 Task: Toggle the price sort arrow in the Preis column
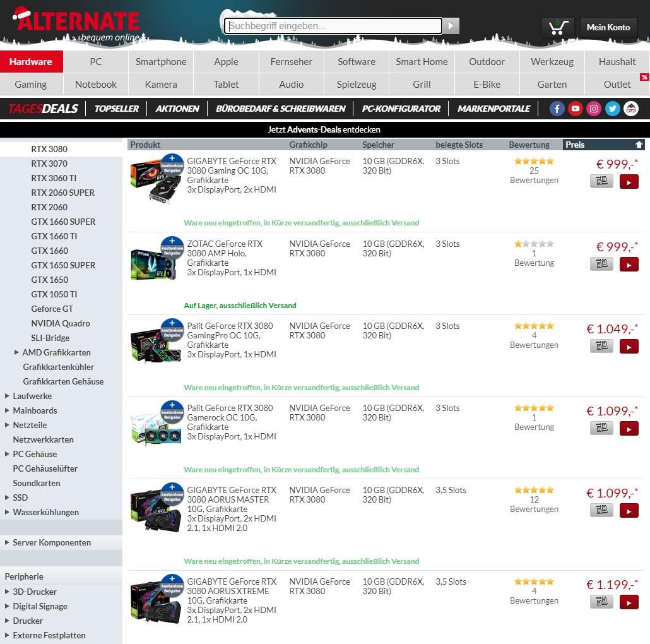point(639,145)
